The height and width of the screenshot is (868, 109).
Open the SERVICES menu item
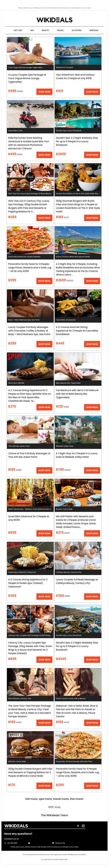(x=94, y=30)
